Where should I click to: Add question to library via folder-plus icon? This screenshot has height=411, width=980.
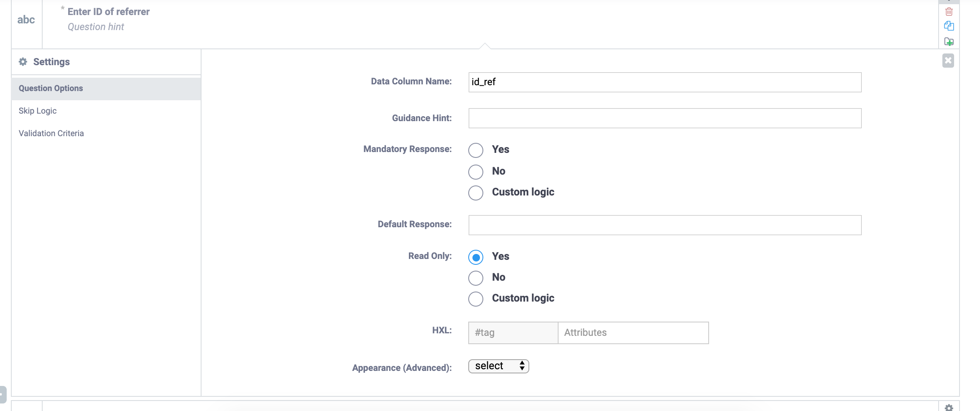(950, 42)
